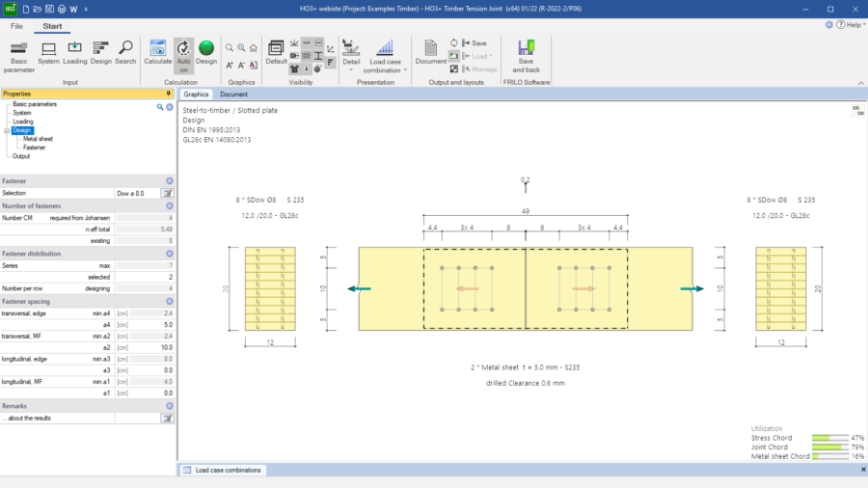Select Metal sheet in the tree

(38, 139)
